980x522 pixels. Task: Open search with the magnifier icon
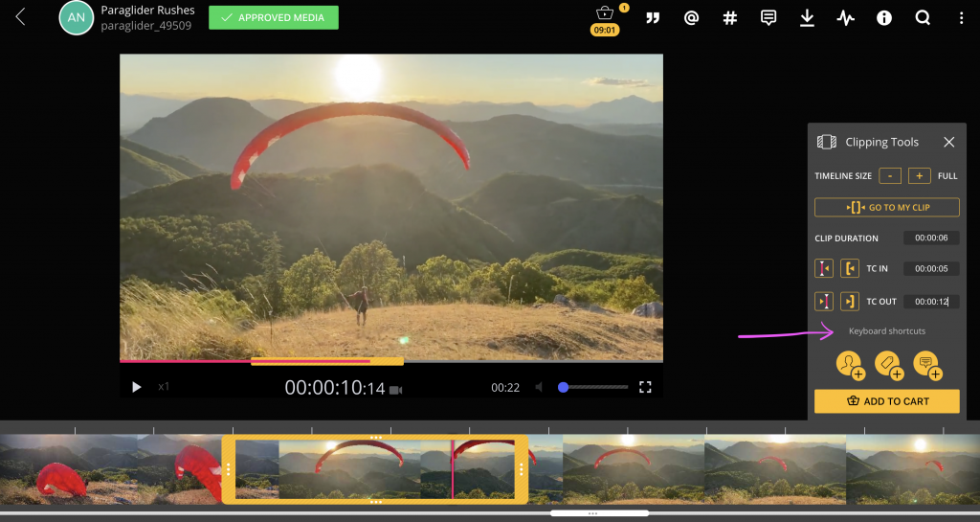coord(923,17)
